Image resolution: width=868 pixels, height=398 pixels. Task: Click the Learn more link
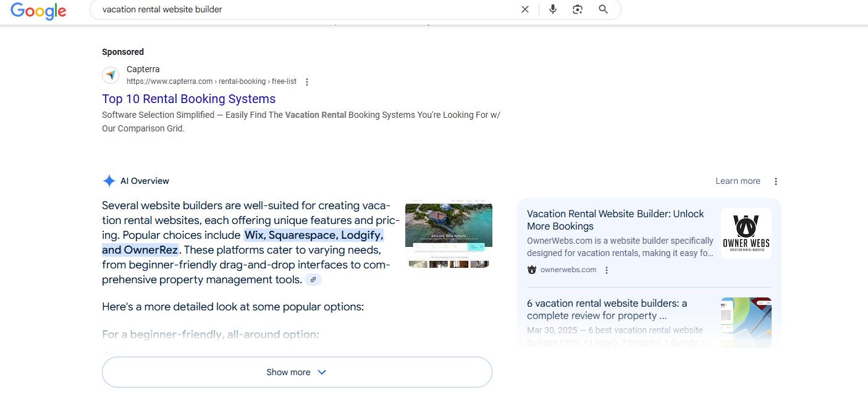pyautogui.click(x=737, y=181)
